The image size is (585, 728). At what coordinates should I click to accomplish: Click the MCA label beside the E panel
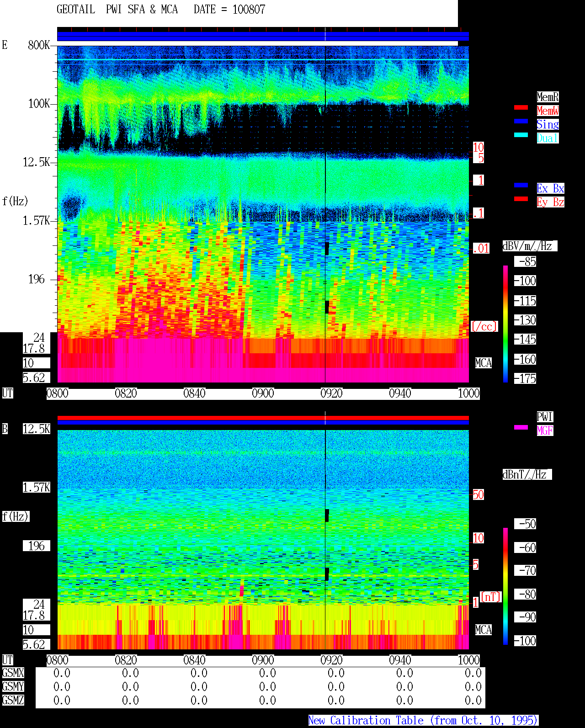point(484,363)
